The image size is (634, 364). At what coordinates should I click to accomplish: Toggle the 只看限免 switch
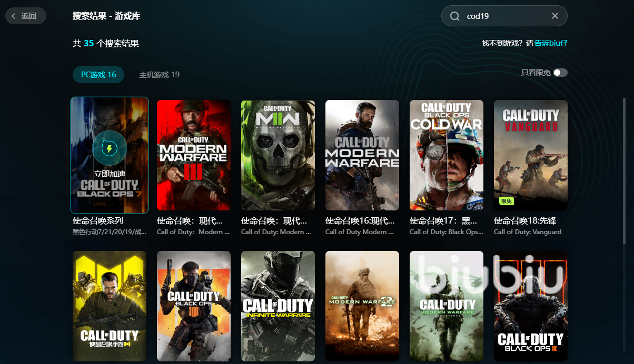click(x=560, y=73)
